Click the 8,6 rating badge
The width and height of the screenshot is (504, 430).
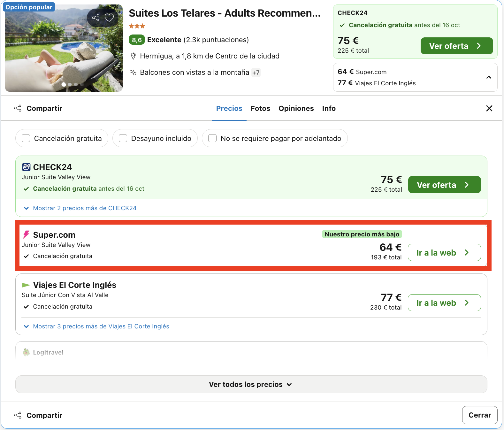click(137, 40)
